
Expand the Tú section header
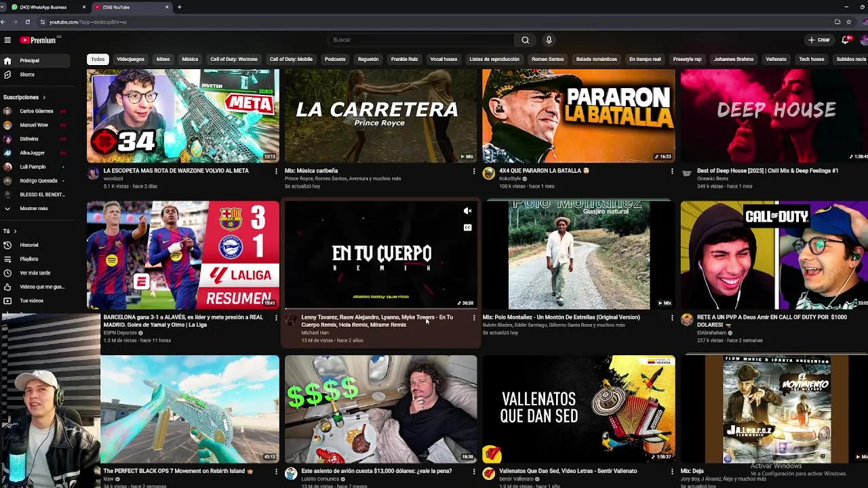10,231
